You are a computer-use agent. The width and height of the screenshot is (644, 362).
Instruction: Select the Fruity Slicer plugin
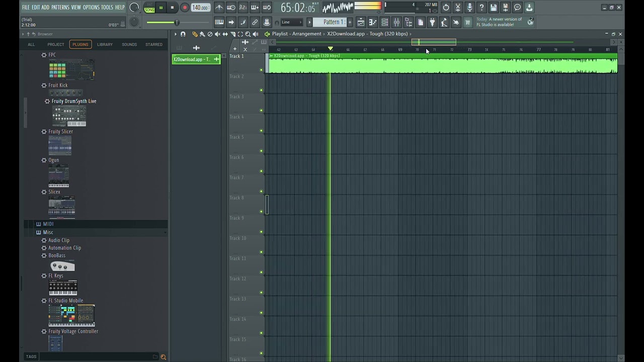coord(60,131)
